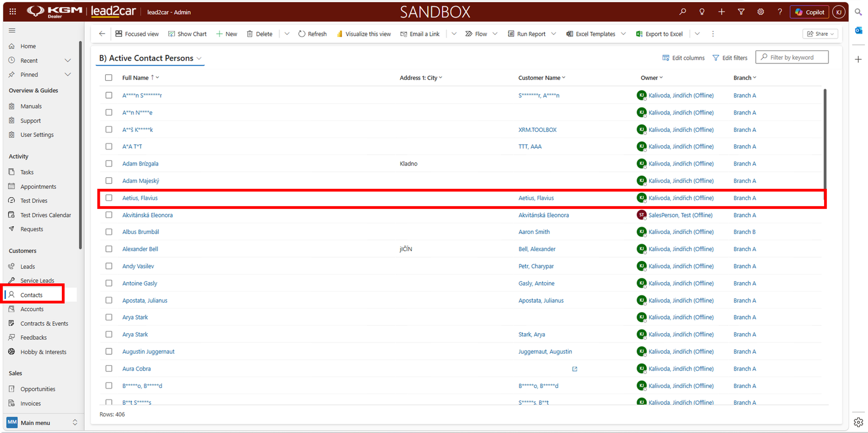Click the more commands vertical ellipsis

coord(713,34)
